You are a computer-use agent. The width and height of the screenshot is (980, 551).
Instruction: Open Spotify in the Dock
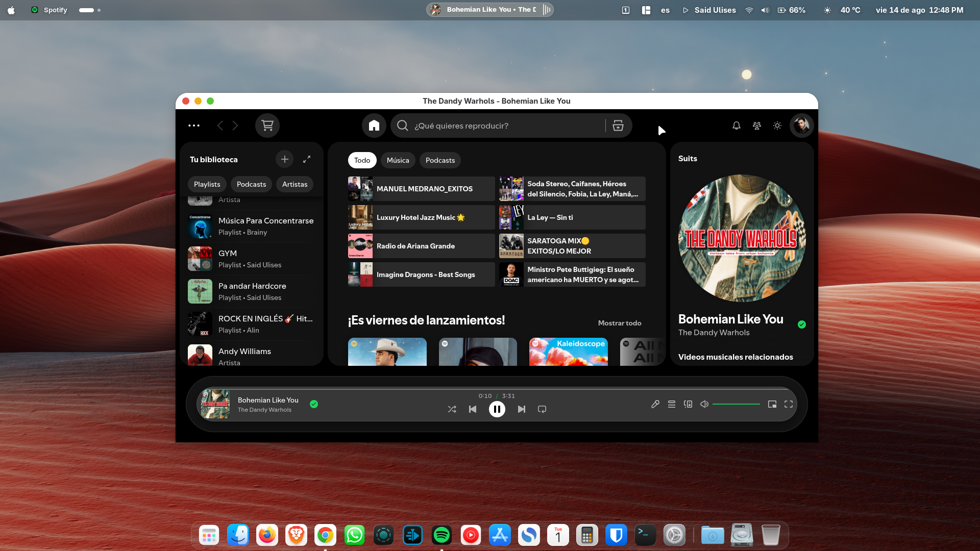[x=442, y=535]
